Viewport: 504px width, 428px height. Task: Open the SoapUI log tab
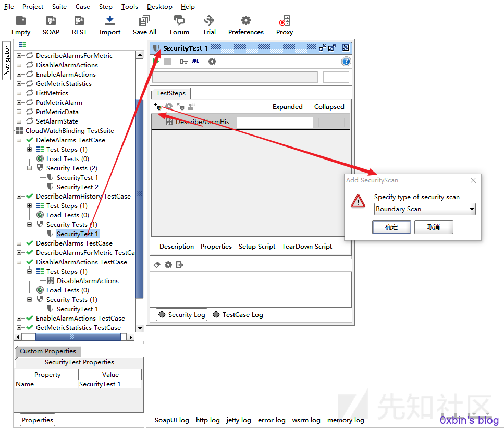point(171,420)
